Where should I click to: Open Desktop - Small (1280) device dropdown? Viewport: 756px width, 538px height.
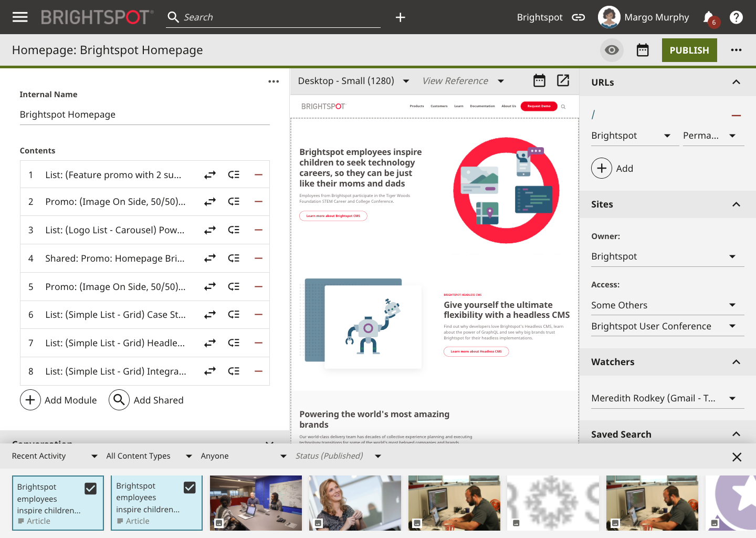coord(353,81)
